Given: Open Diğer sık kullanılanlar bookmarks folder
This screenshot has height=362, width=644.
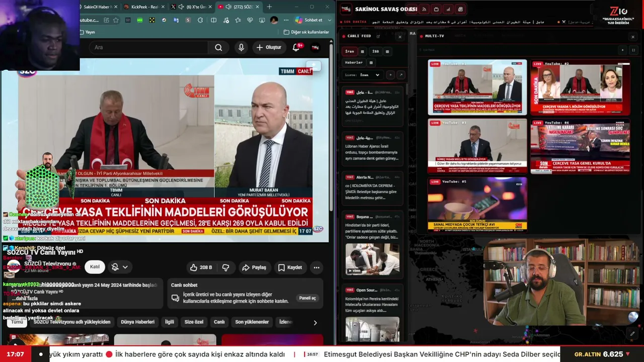Looking at the screenshot, I should (x=306, y=32).
